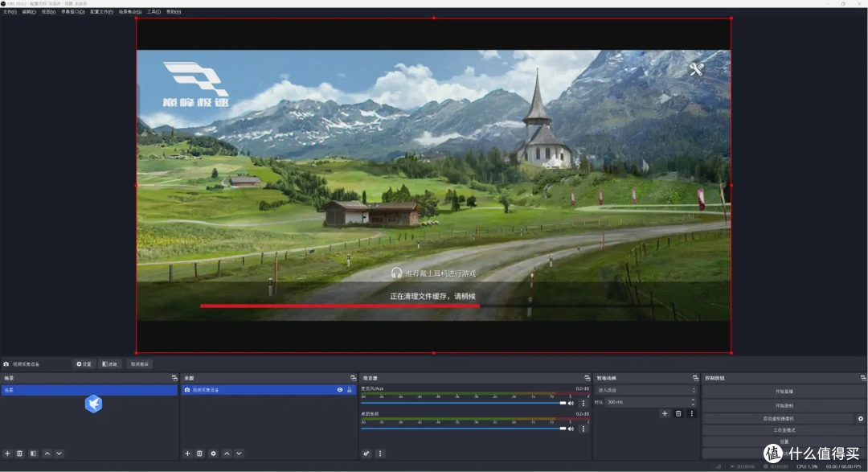868x472 pixels.
Task: Move the scene down with arrow icon
Action: (59, 454)
